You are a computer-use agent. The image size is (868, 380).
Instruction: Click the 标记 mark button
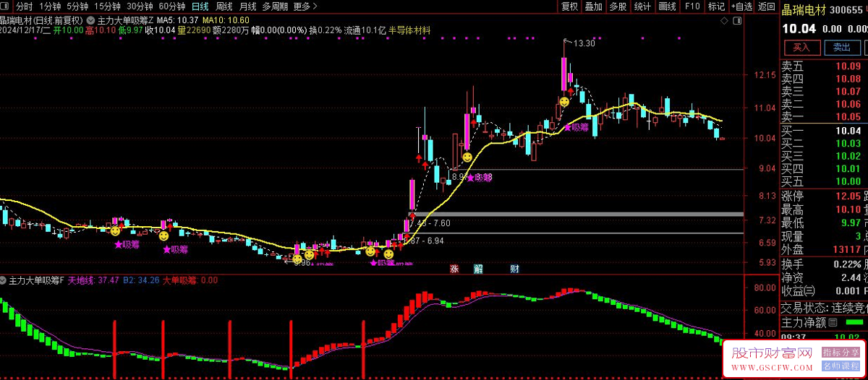click(x=716, y=7)
